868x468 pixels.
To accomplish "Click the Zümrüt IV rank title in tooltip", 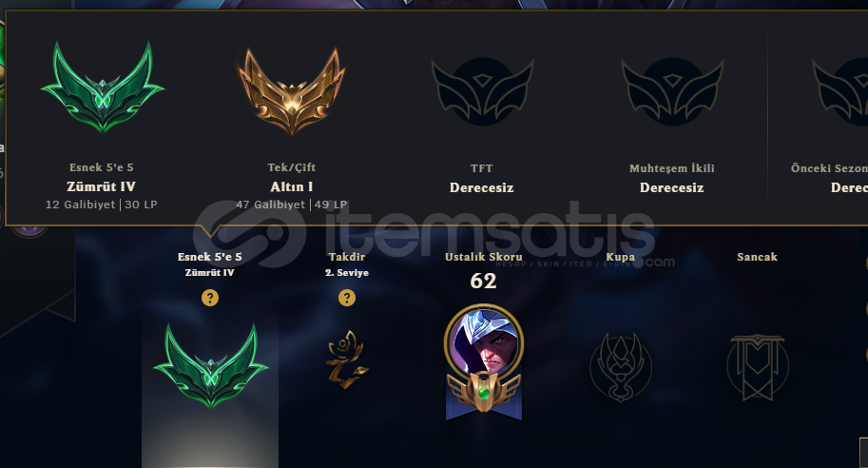I will pos(102,186).
